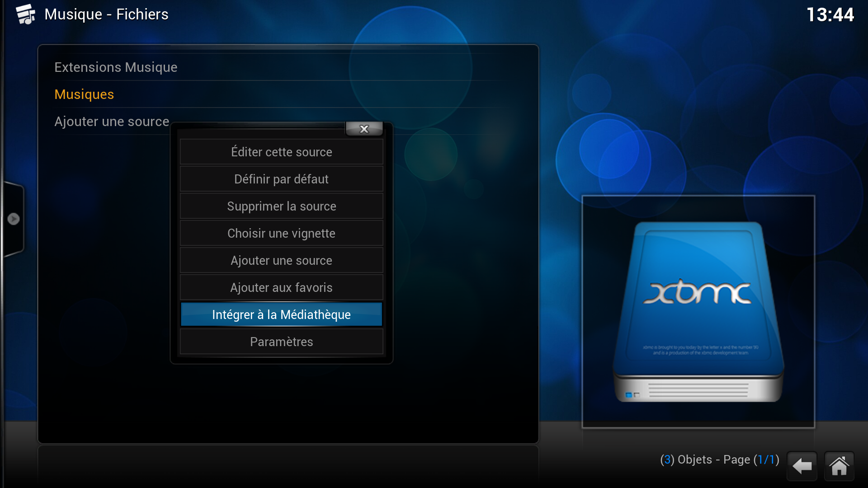
Task: Click the Musique - Fichiers title text
Action: (106, 14)
